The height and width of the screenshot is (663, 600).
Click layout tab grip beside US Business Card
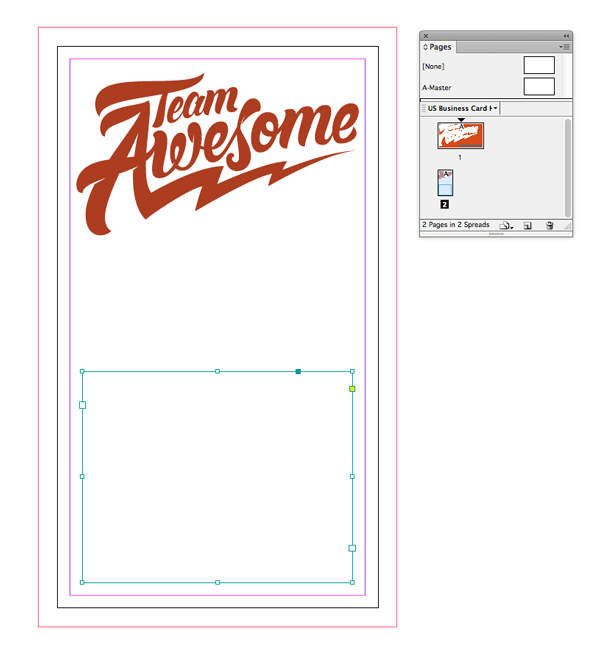tap(423, 108)
